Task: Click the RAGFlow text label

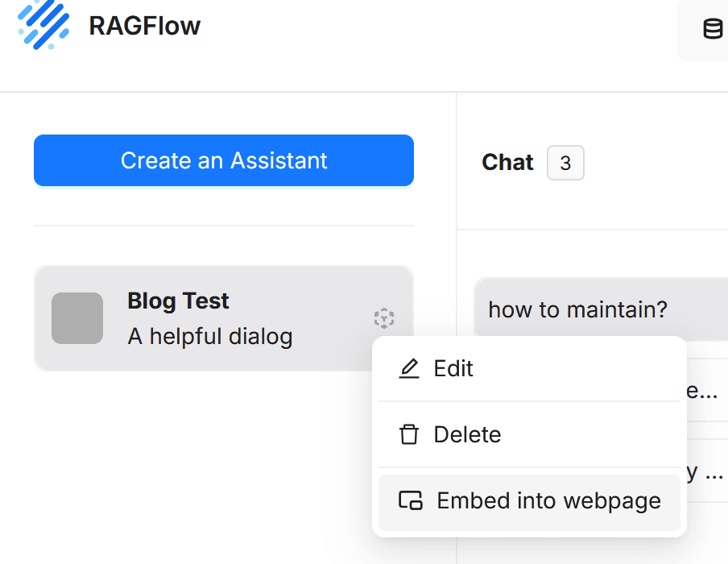Action: click(145, 25)
